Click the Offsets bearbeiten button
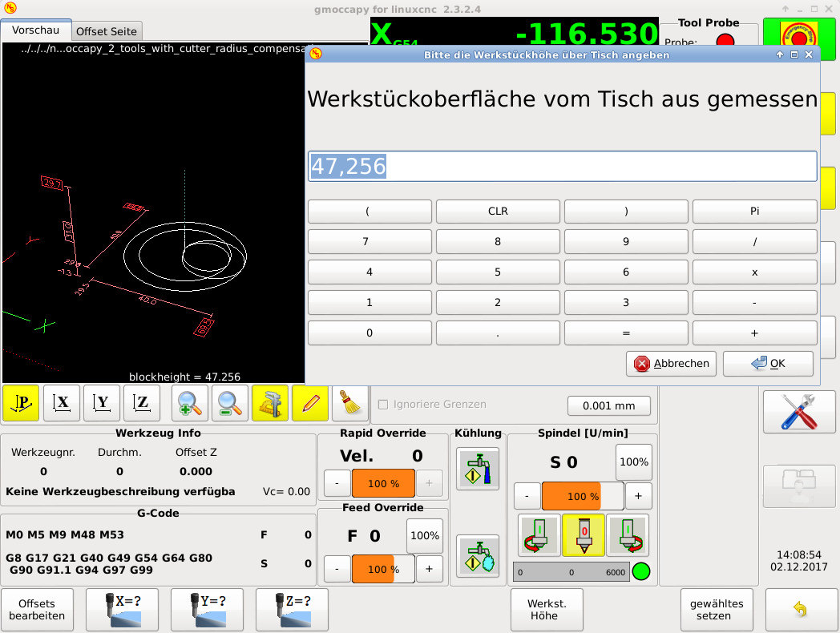The image size is (840, 633). 37,610
